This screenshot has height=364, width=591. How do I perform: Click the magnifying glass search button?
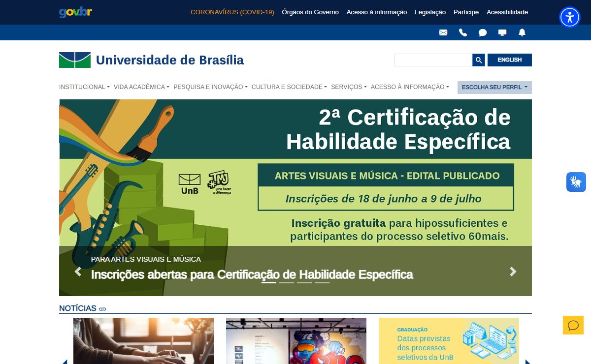(x=479, y=60)
